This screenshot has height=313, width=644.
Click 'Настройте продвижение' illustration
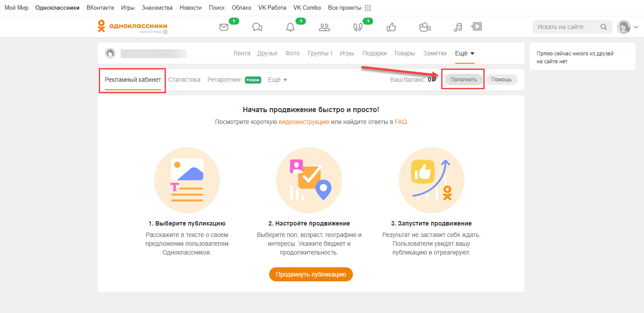pyautogui.click(x=309, y=180)
